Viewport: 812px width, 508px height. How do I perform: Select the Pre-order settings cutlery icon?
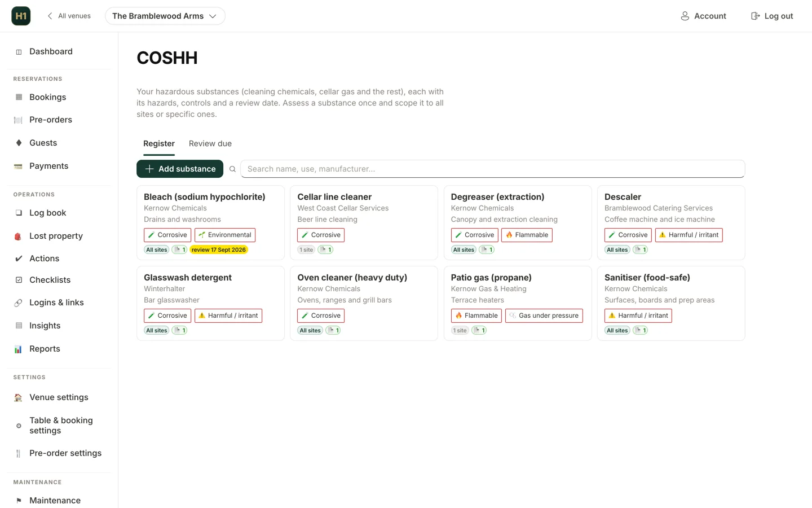[19, 453]
